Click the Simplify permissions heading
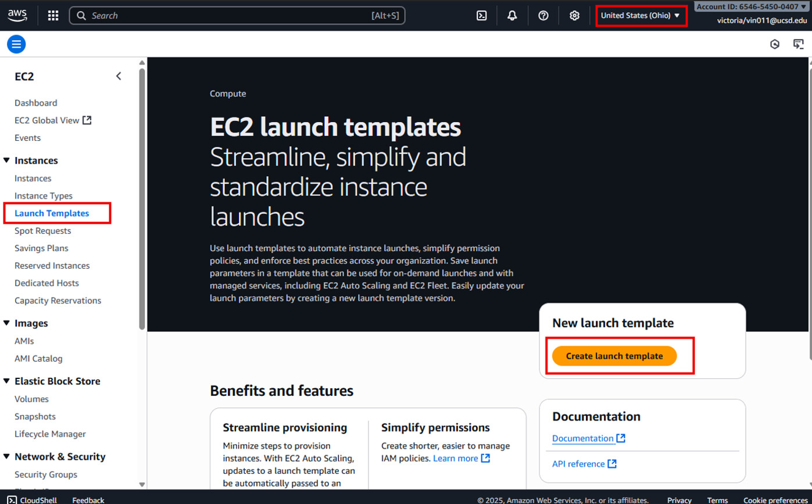This screenshot has height=504, width=812. (x=435, y=427)
